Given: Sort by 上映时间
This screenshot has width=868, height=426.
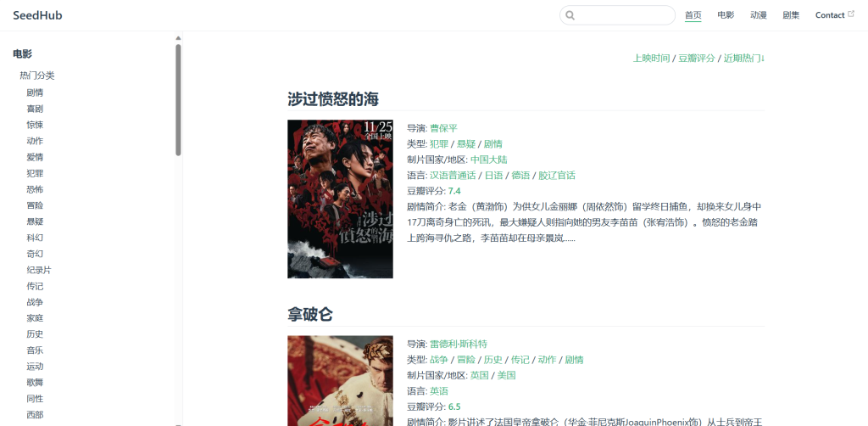Looking at the screenshot, I should [652, 59].
